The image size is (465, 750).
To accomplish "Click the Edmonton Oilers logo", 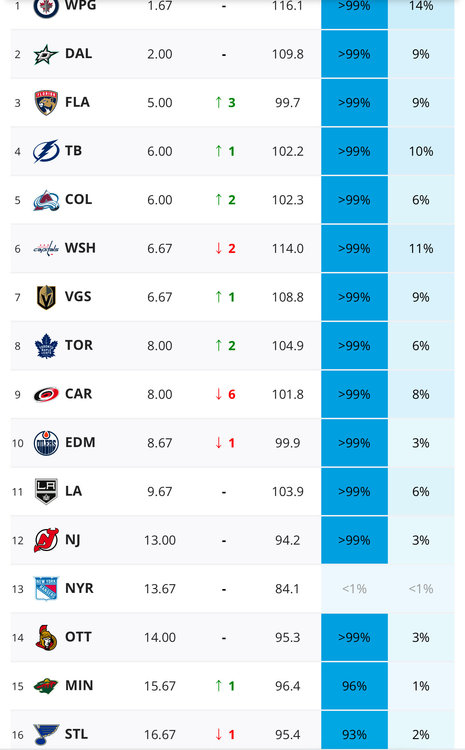I will [x=46, y=443].
